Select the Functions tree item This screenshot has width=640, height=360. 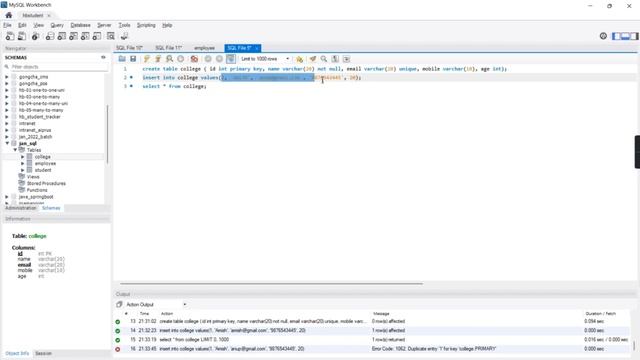[x=37, y=190]
